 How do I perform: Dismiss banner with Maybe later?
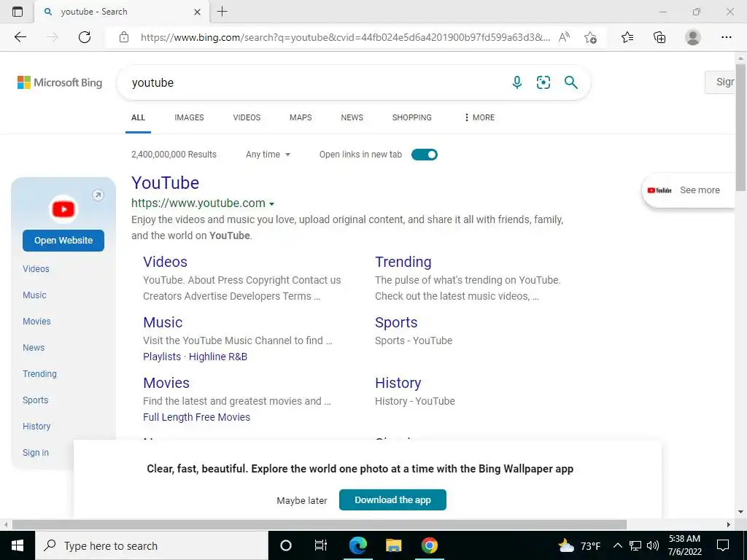pos(302,500)
